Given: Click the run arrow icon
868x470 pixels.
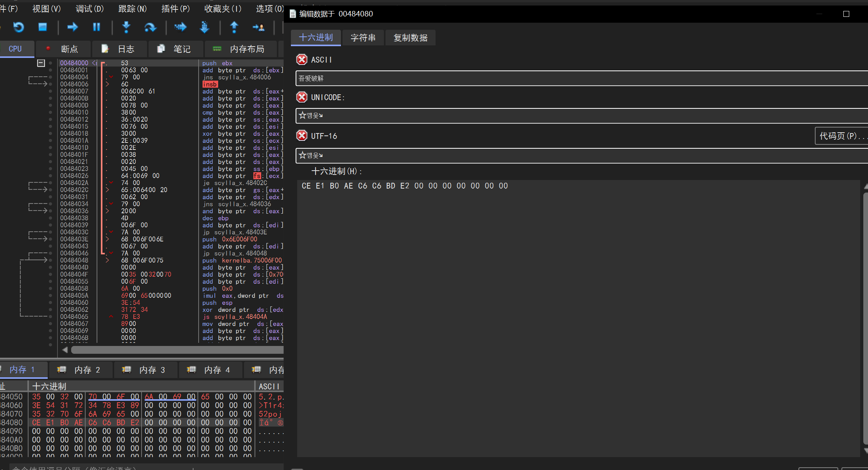Looking at the screenshot, I should [72, 27].
